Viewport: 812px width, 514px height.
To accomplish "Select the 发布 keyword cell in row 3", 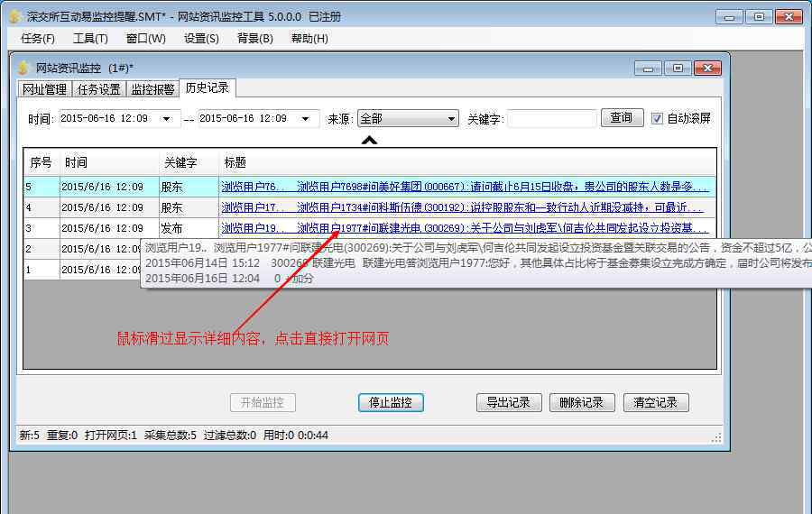I will [x=189, y=228].
